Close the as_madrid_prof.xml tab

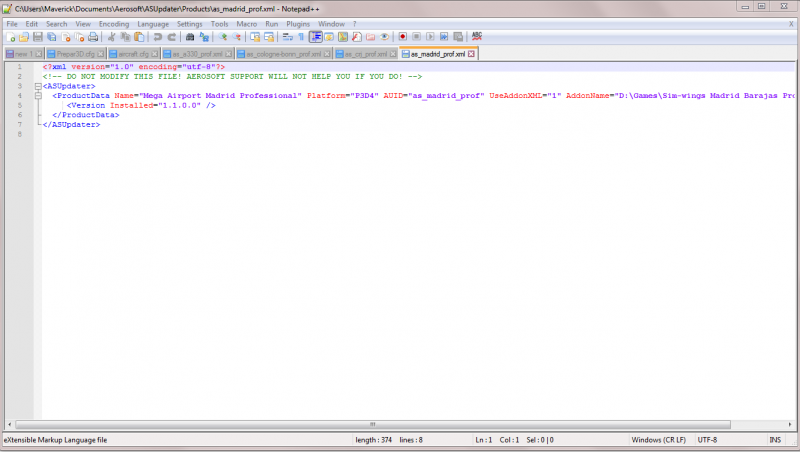[x=471, y=54]
